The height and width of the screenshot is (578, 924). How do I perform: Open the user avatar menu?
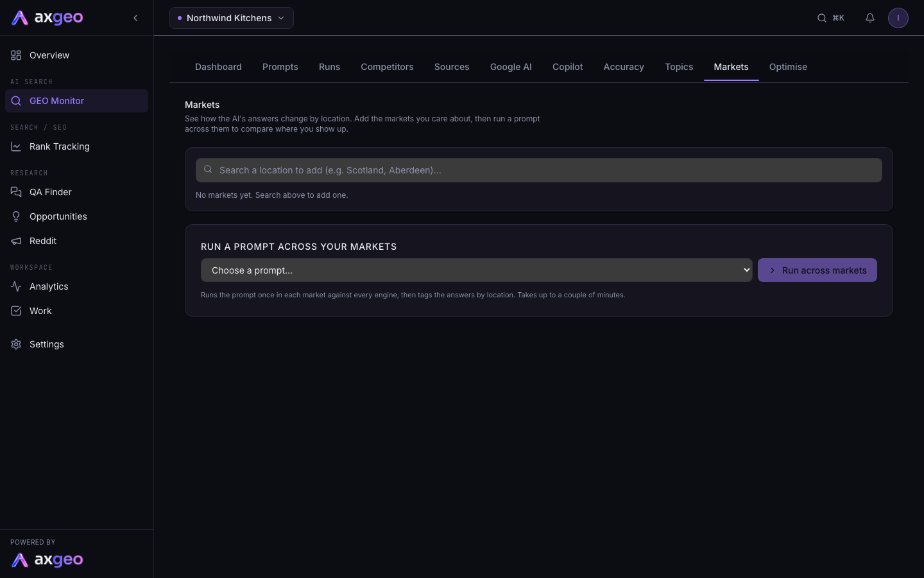tap(898, 18)
